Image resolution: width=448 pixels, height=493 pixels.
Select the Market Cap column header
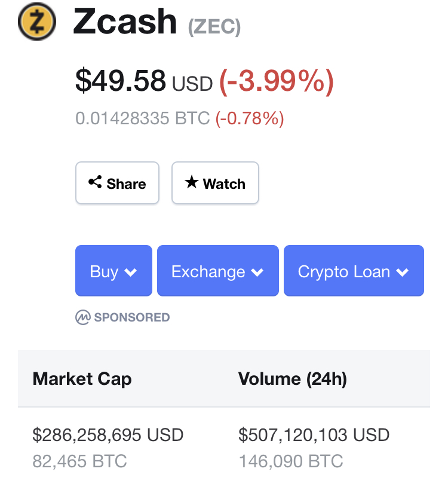coord(82,379)
